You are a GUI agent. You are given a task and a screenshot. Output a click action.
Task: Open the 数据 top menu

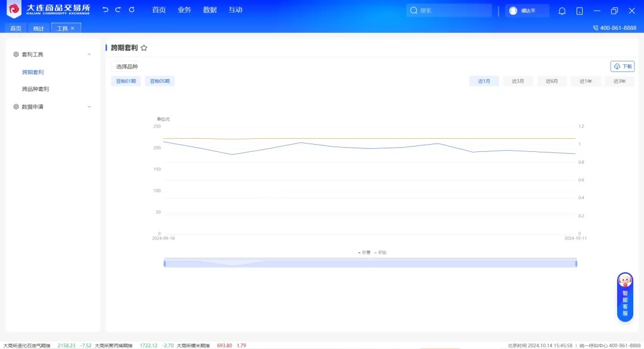(210, 10)
